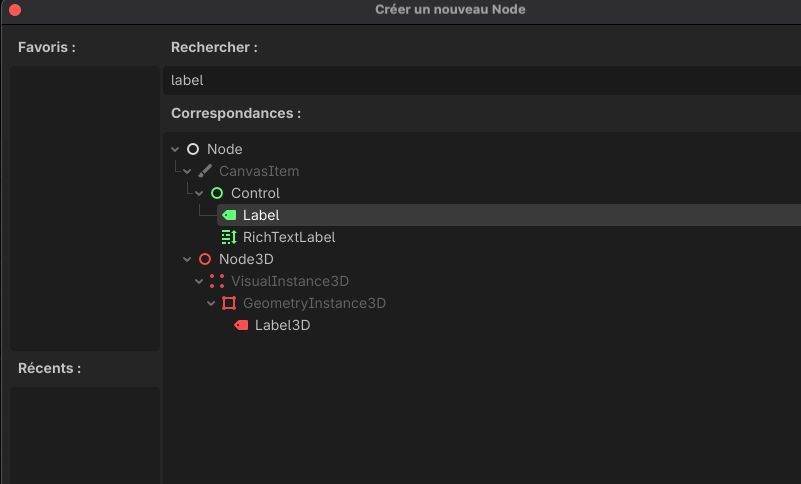Viewport: 801px width, 484px height.
Task: Click the VisualInstance3D red dots icon
Action: click(217, 281)
